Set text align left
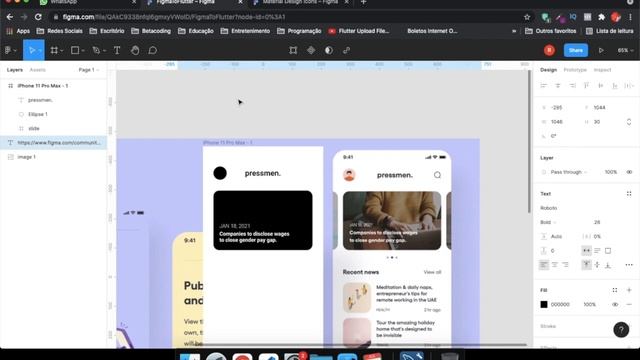Image resolution: width=640 pixels, height=360 pixels. click(544, 265)
